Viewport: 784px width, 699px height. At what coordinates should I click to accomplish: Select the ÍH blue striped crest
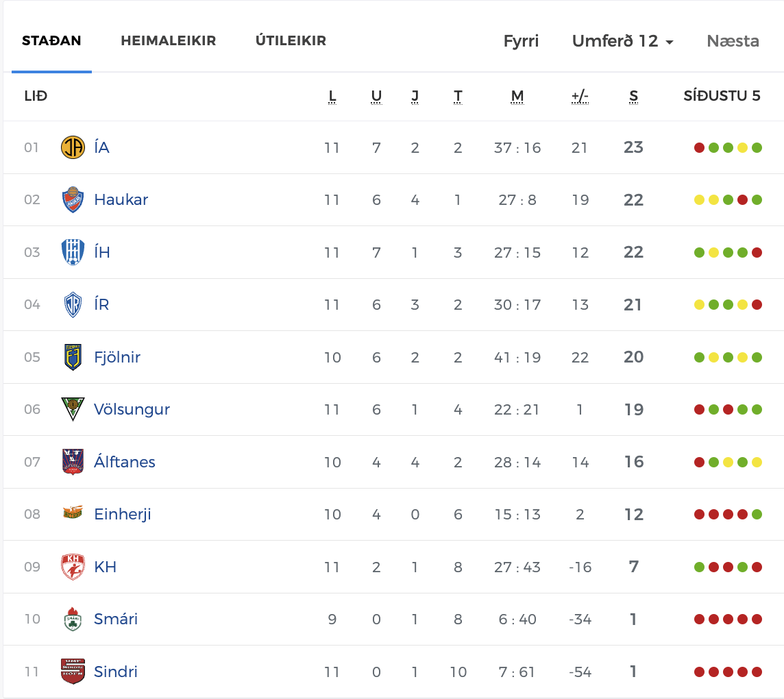(73, 252)
